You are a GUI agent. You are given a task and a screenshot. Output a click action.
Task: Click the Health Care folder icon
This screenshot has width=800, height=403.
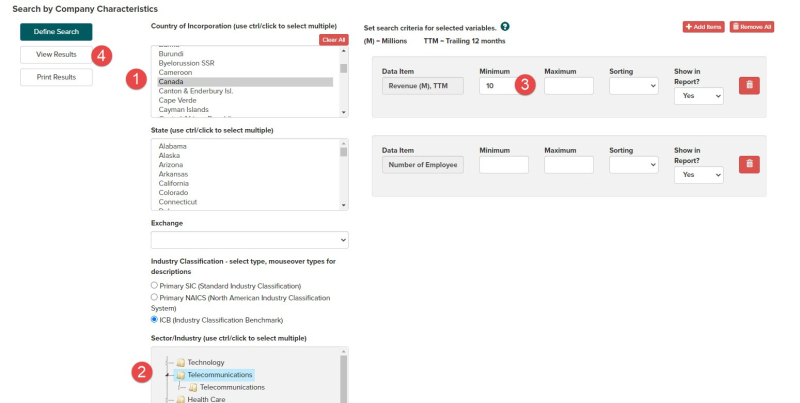coord(180,399)
